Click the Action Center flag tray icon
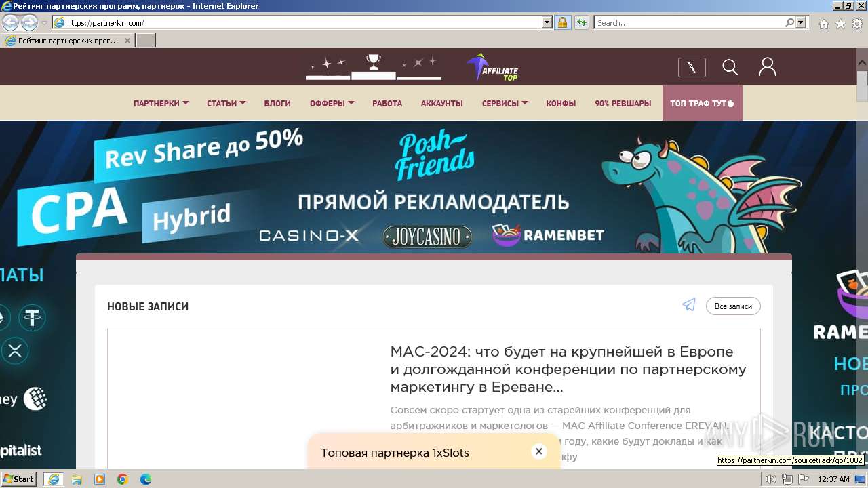The width and height of the screenshot is (868, 488). point(804,479)
